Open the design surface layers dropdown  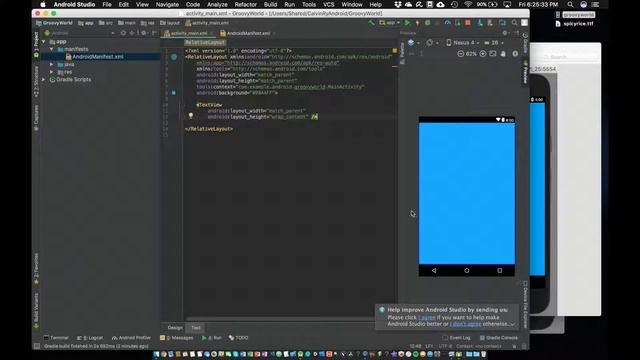[x=413, y=42]
